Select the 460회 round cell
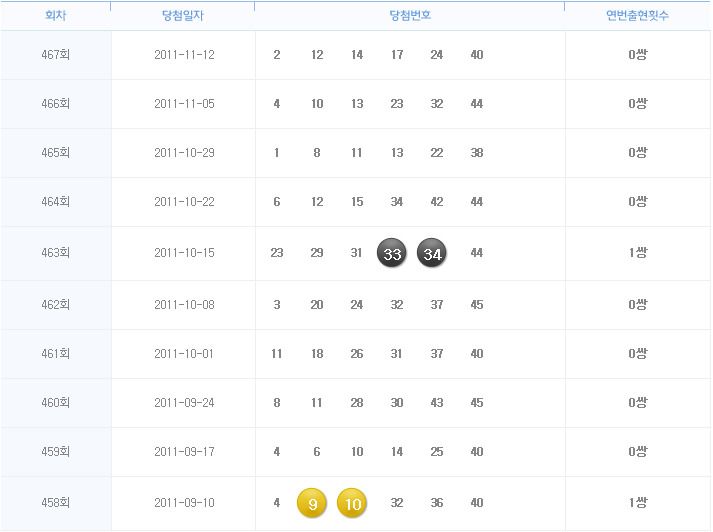Image resolution: width=713 pixels, height=532 pixels. click(55, 402)
